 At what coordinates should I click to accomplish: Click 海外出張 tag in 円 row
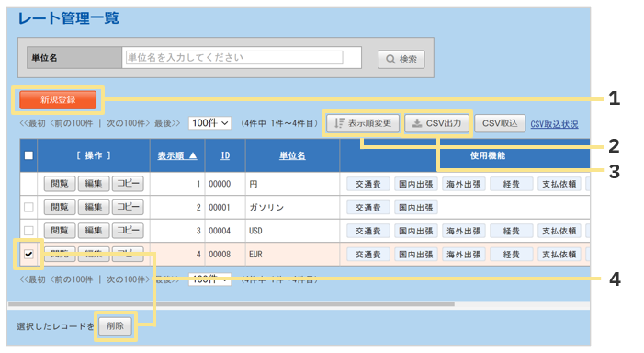click(464, 184)
